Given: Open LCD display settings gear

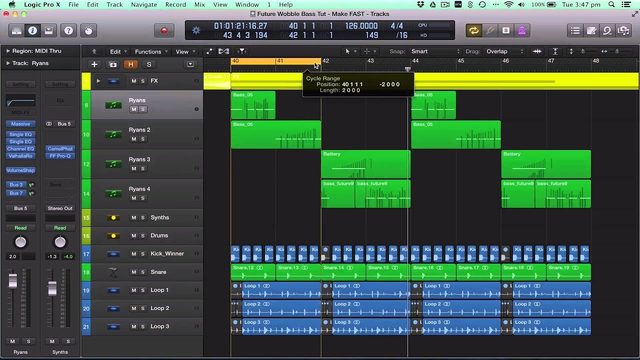Looking at the screenshot, I should click(196, 31).
